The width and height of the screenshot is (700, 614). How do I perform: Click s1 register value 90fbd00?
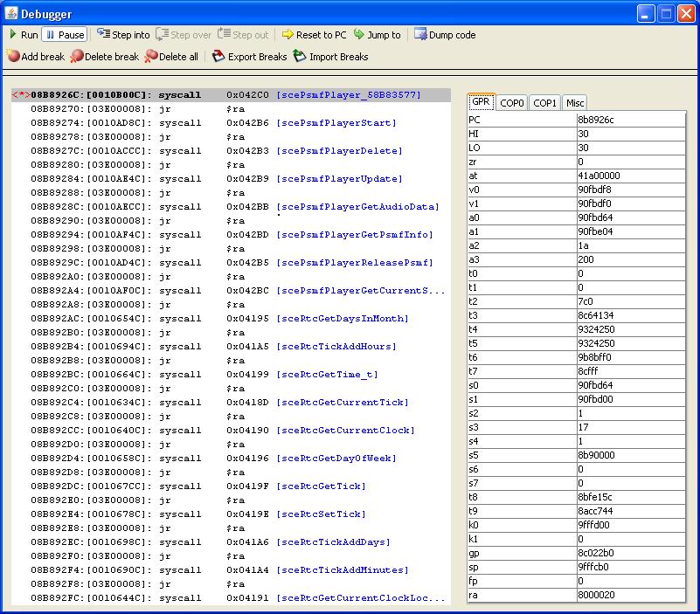[x=631, y=399]
